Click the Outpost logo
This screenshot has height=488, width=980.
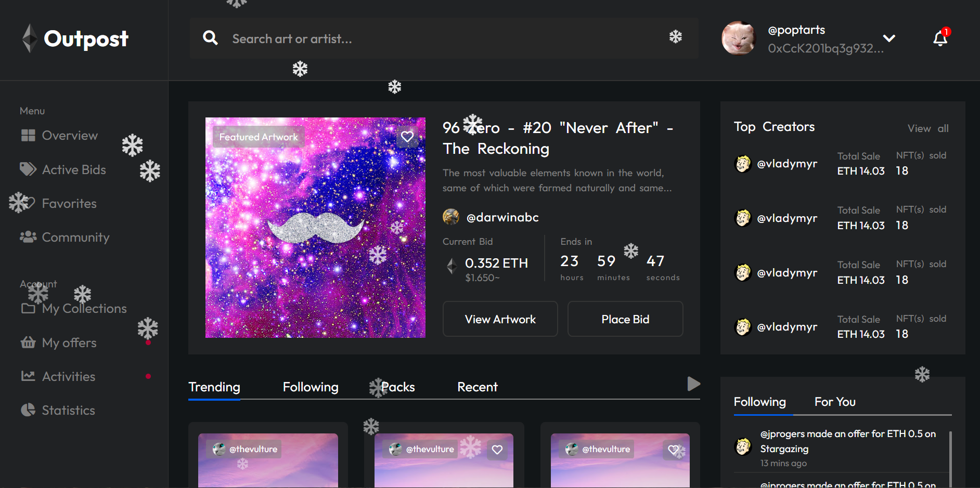point(76,38)
